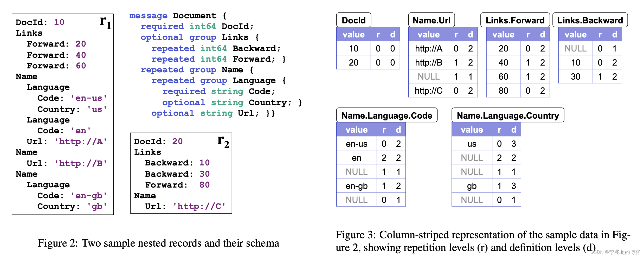Click the 'DocId' column title box
The image size is (644, 257).
tap(354, 20)
